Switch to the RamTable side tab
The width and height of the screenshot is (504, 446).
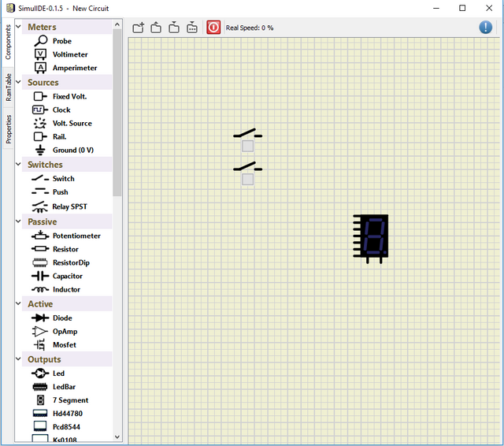coord(8,87)
